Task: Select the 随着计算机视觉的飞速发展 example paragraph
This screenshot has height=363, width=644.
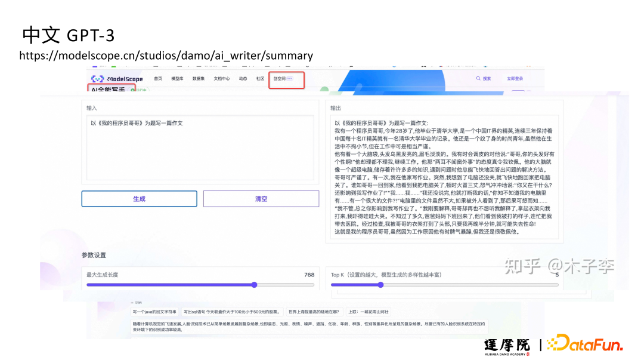Action: tap(309, 327)
